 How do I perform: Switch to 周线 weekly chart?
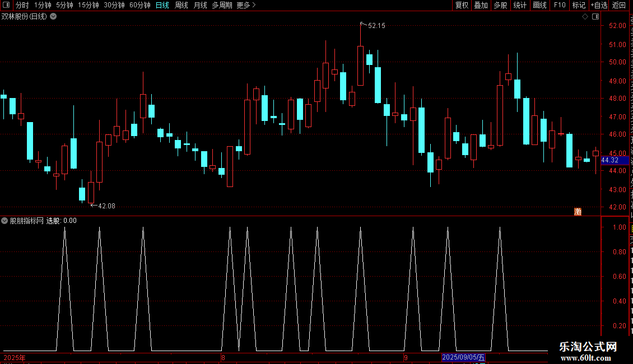click(x=181, y=5)
